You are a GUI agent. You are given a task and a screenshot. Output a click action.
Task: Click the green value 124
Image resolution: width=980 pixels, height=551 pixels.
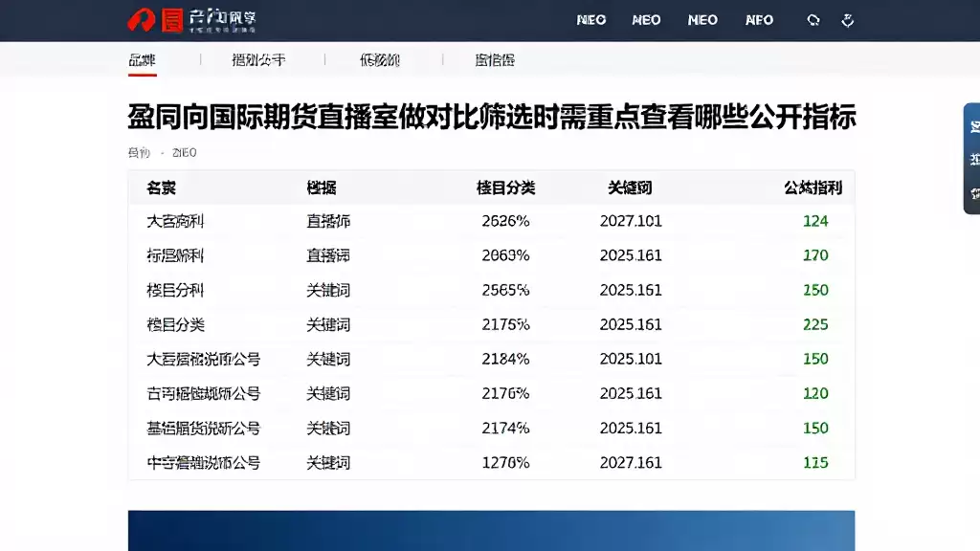[815, 221]
